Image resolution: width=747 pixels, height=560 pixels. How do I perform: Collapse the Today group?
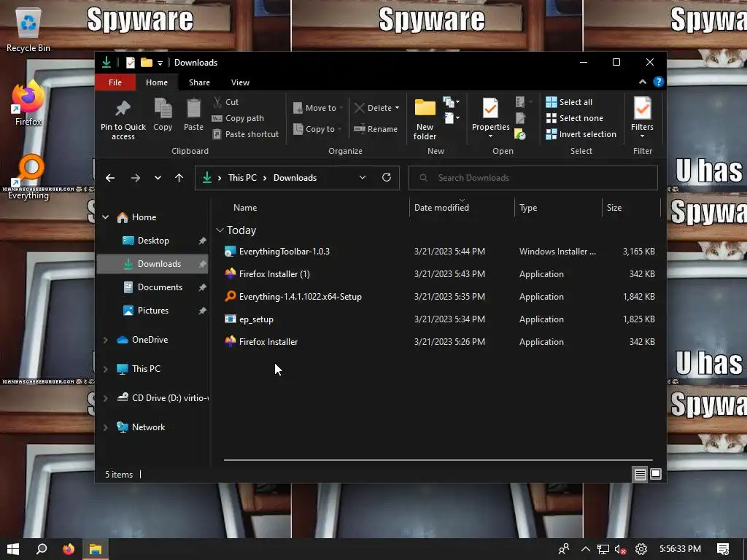[220, 230]
